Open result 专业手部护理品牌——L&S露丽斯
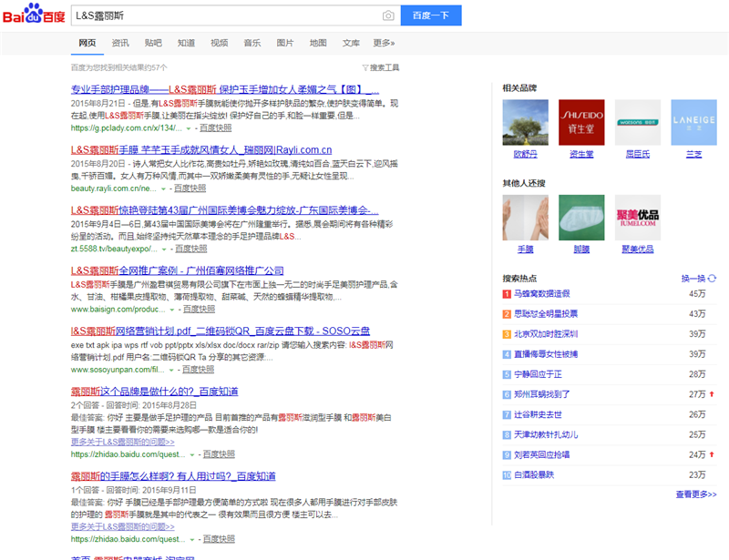The image size is (729, 560). point(224,90)
